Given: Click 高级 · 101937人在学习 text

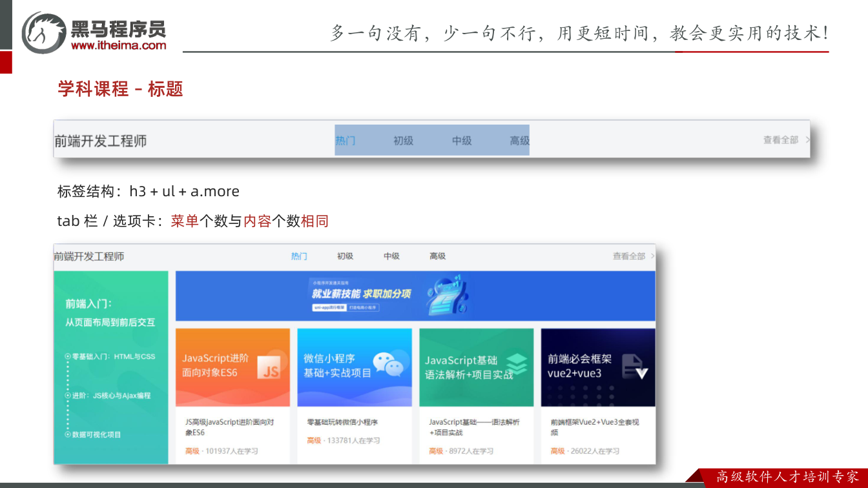Looking at the screenshot, I should (x=222, y=451).
